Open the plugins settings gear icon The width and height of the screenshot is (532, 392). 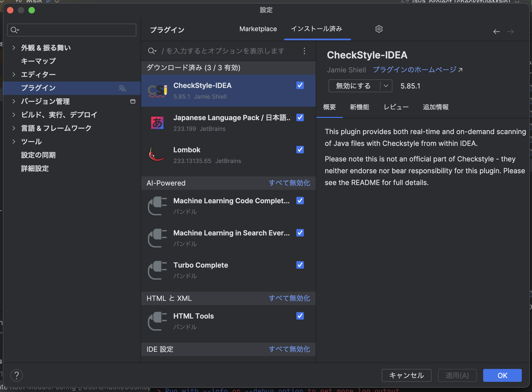click(x=379, y=29)
